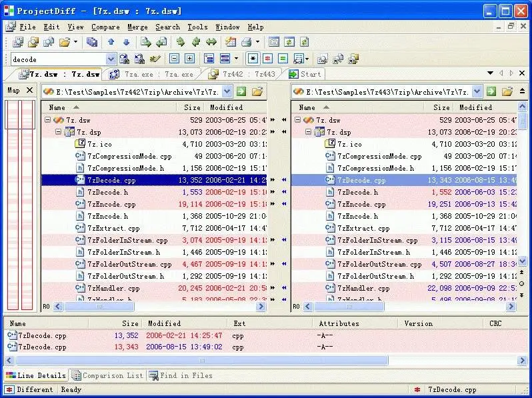Screen dimensions: 532x398
Task: Click the printer icon
Action: pos(246,42)
